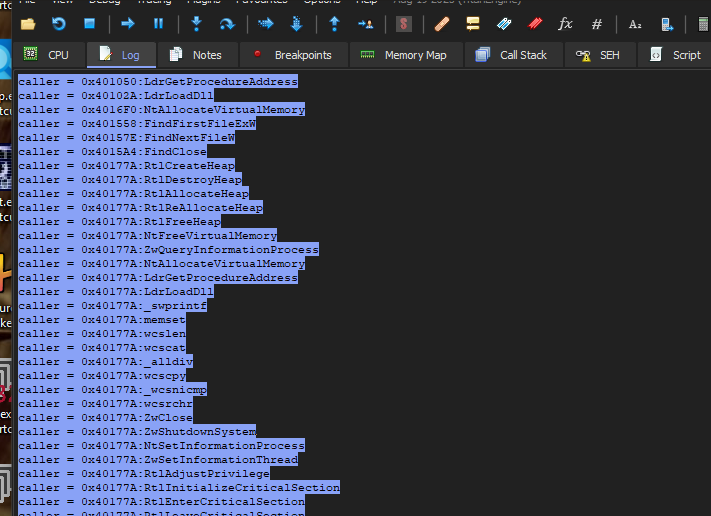The height and width of the screenshot is (516, 711).
Task: Click the RtlCreateHeap log line
Action: pyautogui.click(x=127, y=166)
